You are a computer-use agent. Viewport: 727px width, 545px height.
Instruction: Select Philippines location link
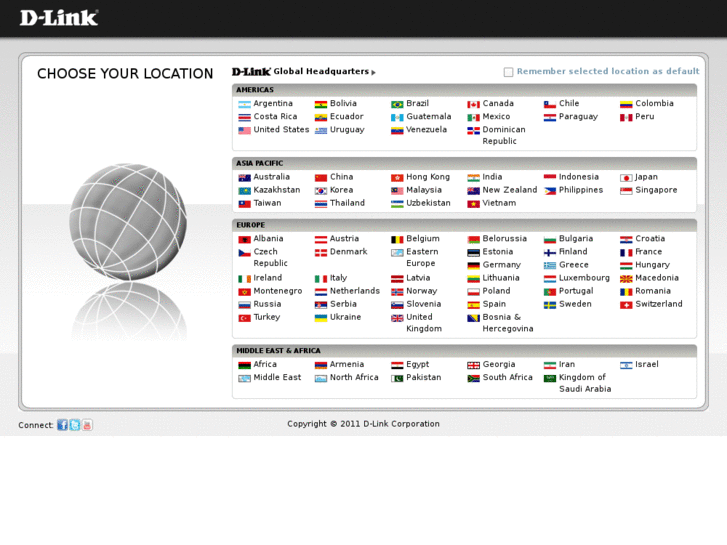pos(581,190)
